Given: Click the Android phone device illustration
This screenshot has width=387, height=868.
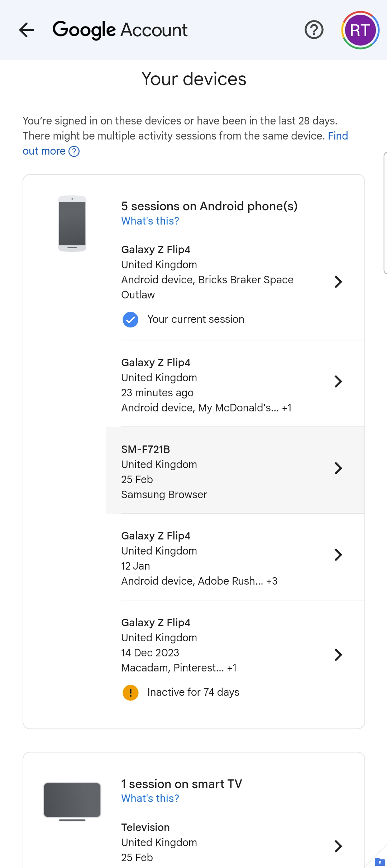Looking at the screenshot, I should click(x=72, y=224).
